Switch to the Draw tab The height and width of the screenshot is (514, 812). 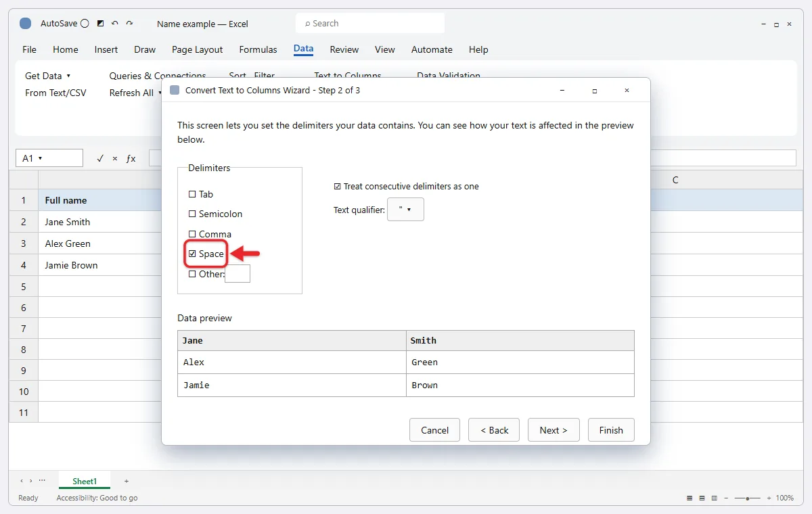[x=145, y=49]
